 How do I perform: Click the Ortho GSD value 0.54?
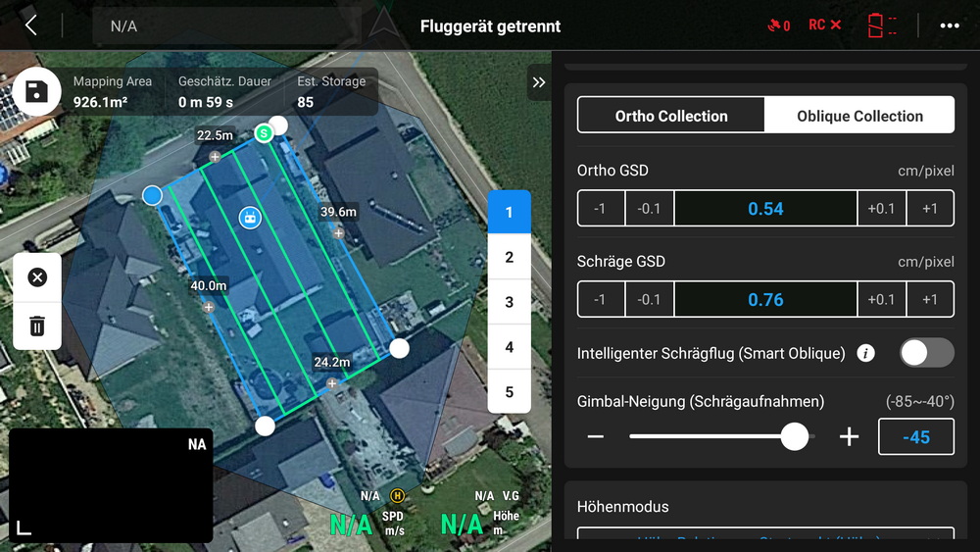[x=765, y=208]
